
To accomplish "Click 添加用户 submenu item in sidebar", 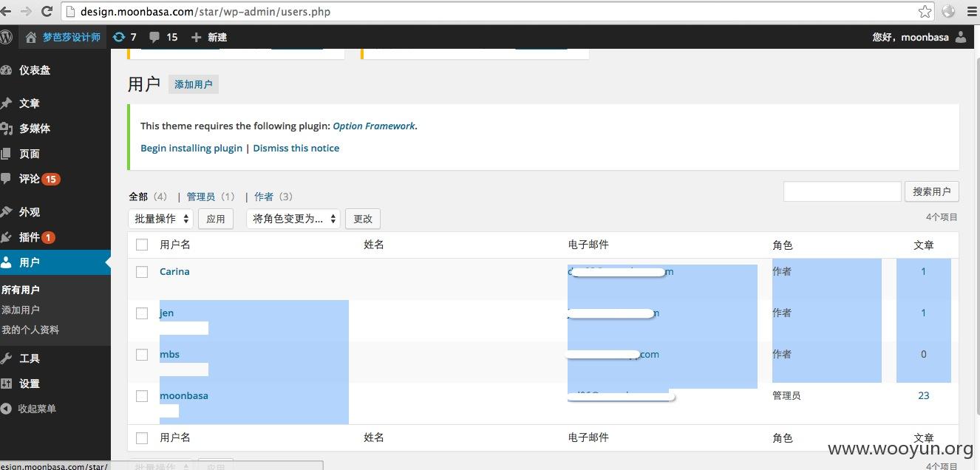I will coord(21,310).
